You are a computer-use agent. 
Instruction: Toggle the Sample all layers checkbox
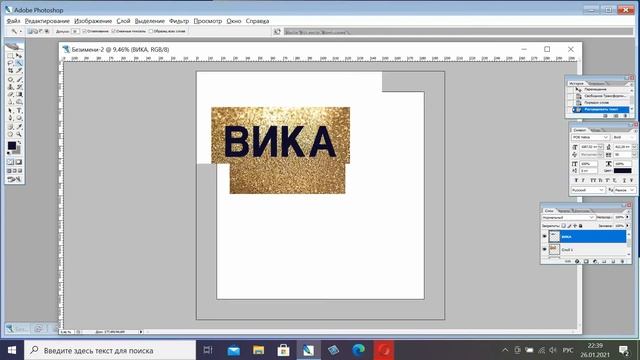[151, 31]
